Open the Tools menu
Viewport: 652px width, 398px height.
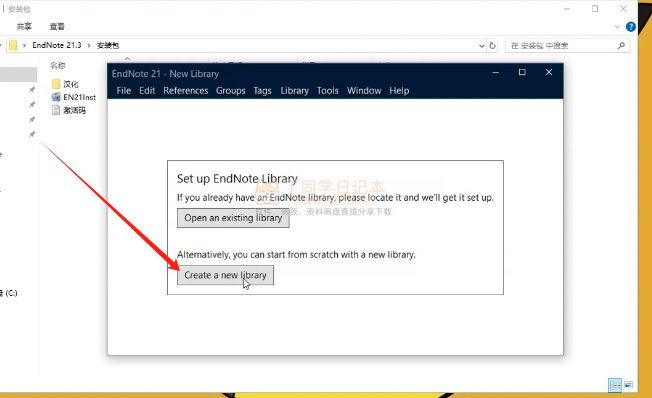pyautogui.click(x=328, y=91)
